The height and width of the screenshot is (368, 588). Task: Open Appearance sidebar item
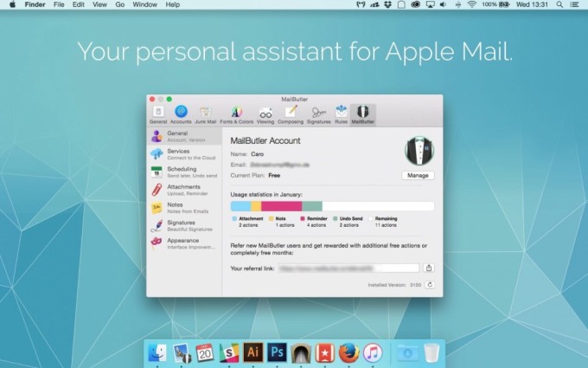184,243
